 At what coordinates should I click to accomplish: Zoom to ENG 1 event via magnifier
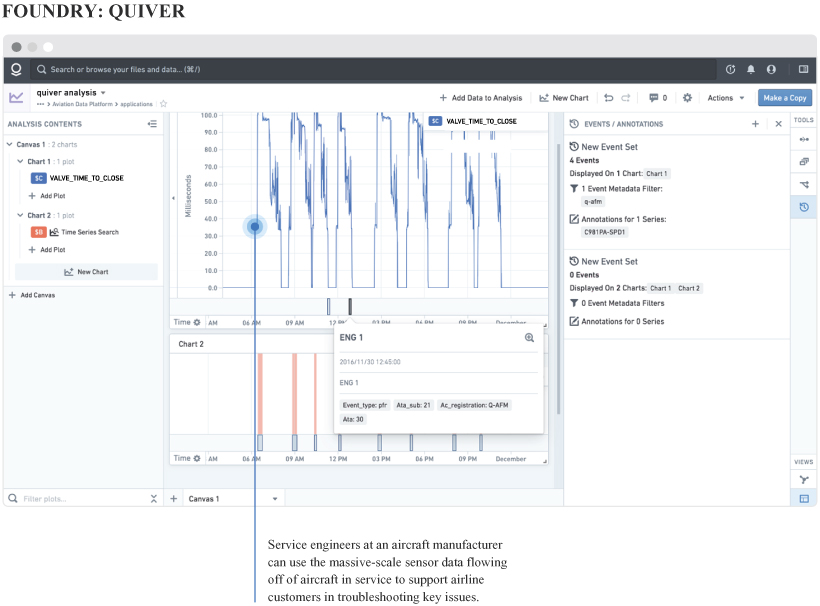pos(530,338)
